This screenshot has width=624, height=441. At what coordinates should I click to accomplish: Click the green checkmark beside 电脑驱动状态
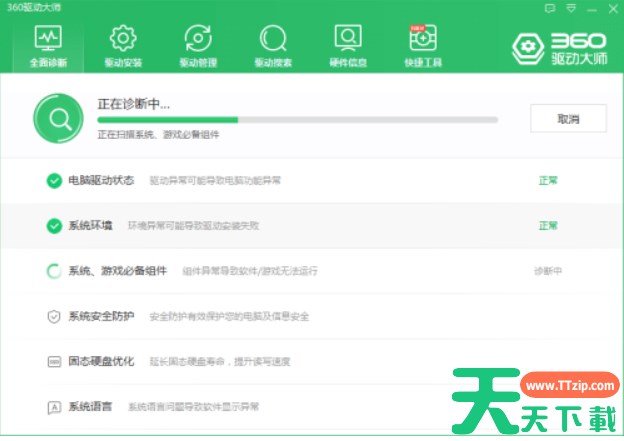[54, 181]
